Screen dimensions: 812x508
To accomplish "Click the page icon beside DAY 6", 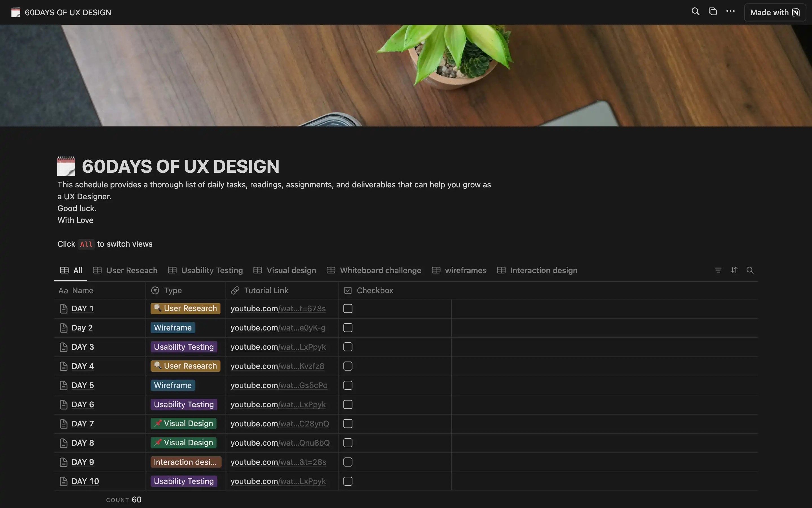I will coord(63,404).
